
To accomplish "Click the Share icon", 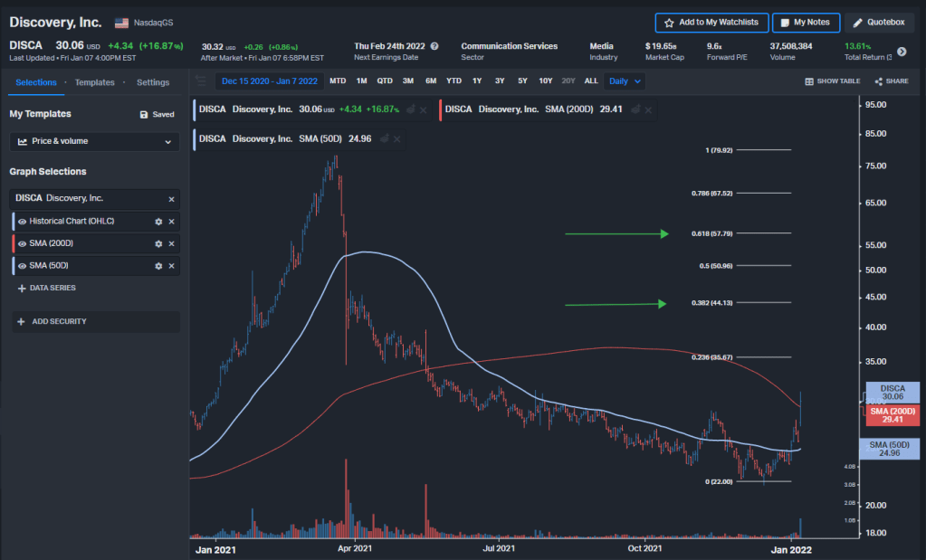I will [879, 81].
